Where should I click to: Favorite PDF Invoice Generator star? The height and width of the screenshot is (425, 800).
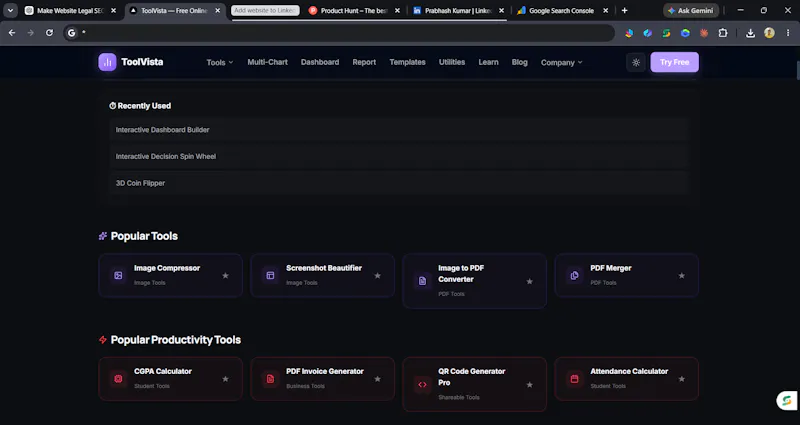coord(378,379)
